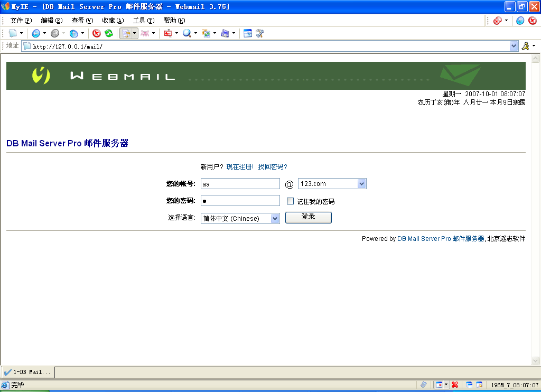This screenshot has width=541, height=392.
Task: Open the 文件(F) menu
Action: (21, 21)
